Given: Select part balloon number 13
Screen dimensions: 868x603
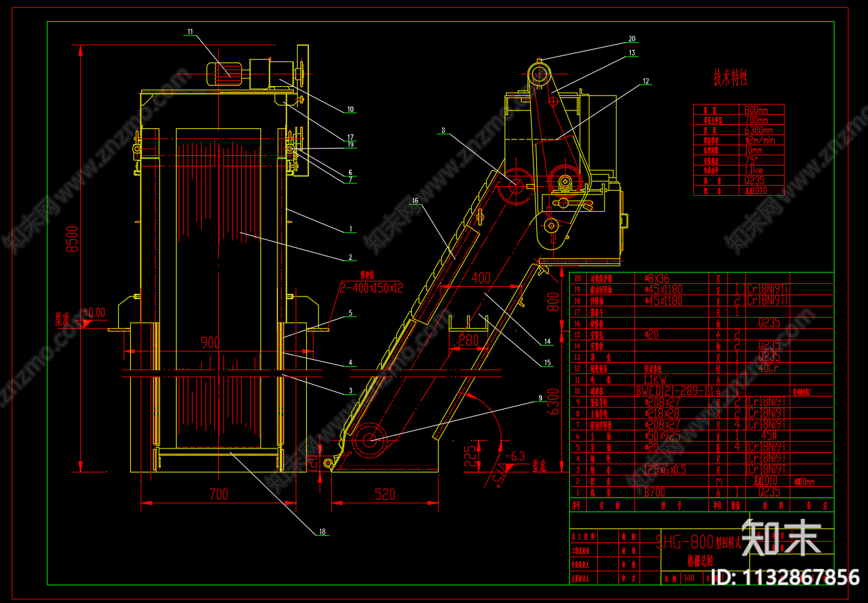Looking at the screenshot, I should [x=632, y=53].
